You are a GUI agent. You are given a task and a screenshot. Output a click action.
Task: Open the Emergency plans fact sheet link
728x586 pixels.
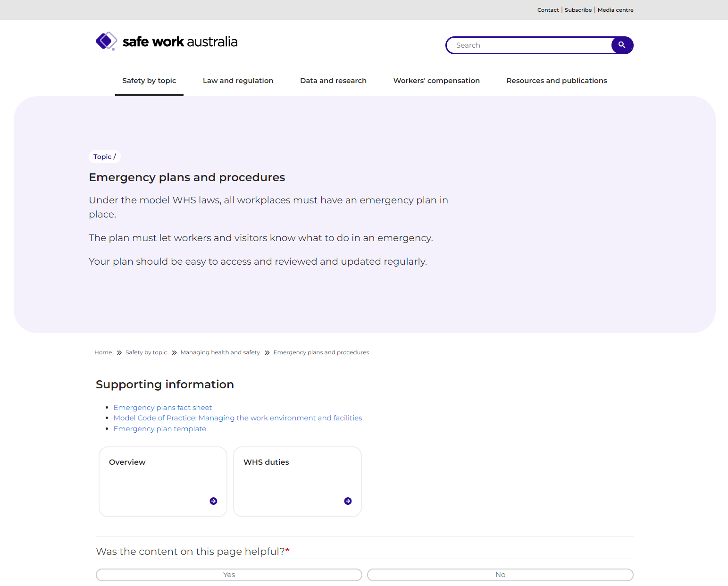[x=163, y=408]
